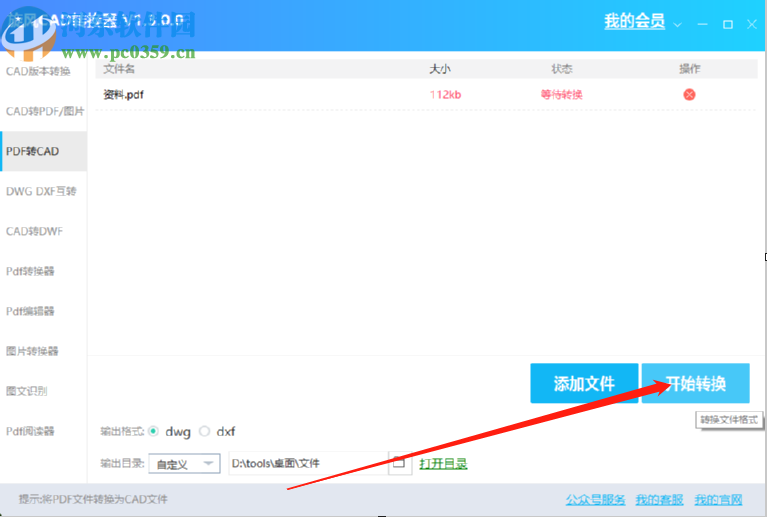Choose dwg output format

tap(153, 431)
